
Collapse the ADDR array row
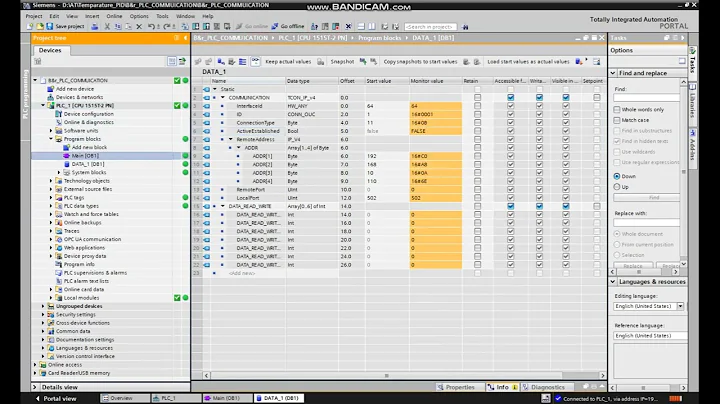[239, 147]
